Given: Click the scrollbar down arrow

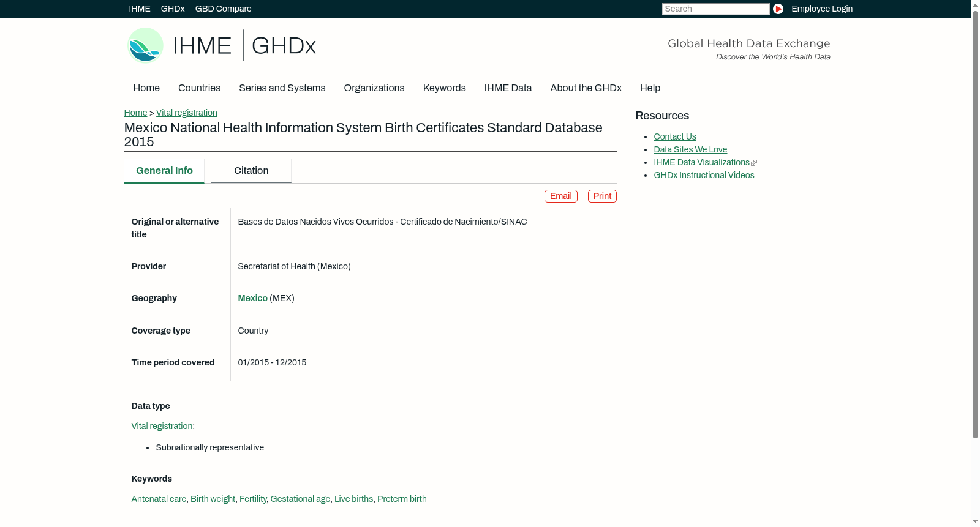Looking at the screenshot, I should pyautogui.click(x=975, y=521).
